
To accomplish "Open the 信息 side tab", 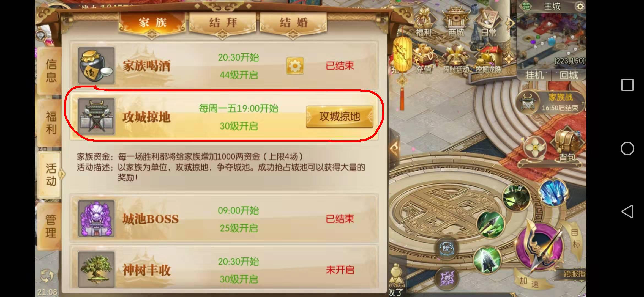I will [x=51, y=71].
